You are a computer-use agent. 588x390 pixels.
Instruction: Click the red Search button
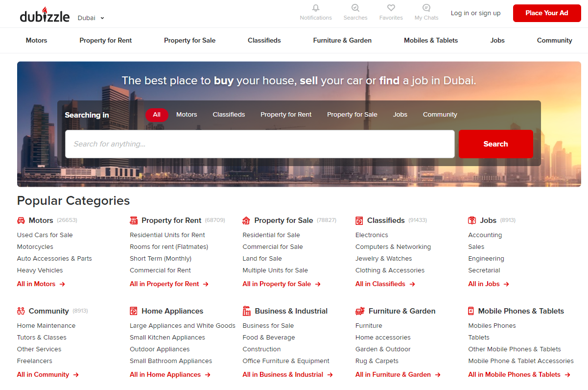point(496,144)
